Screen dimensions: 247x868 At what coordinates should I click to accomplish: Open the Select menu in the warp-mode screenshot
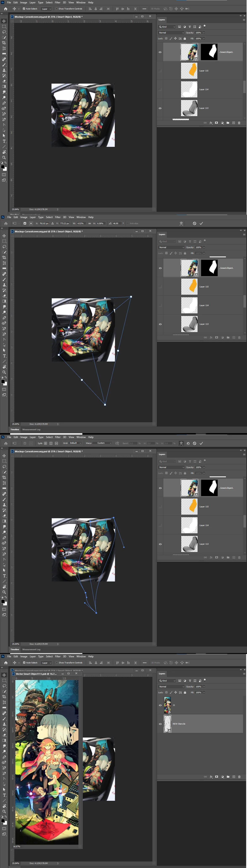[49, 437]
